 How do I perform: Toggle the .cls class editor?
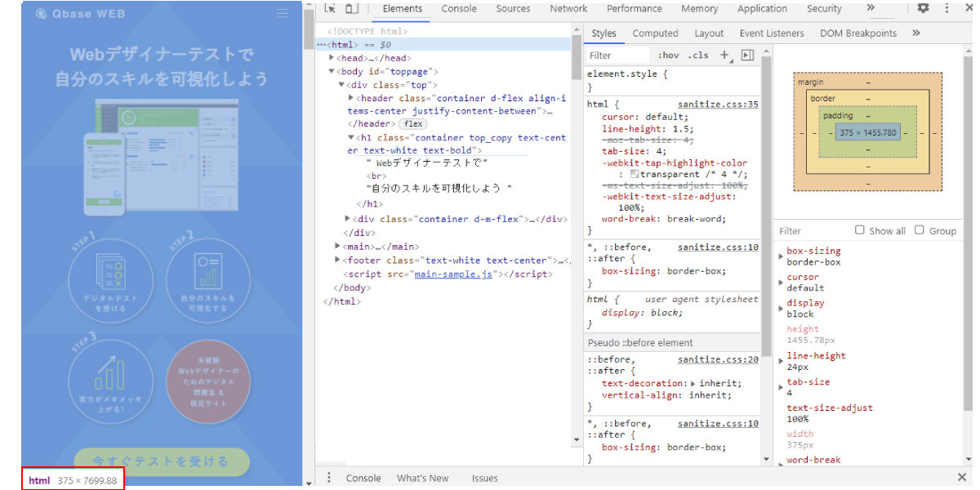(699, 56)
